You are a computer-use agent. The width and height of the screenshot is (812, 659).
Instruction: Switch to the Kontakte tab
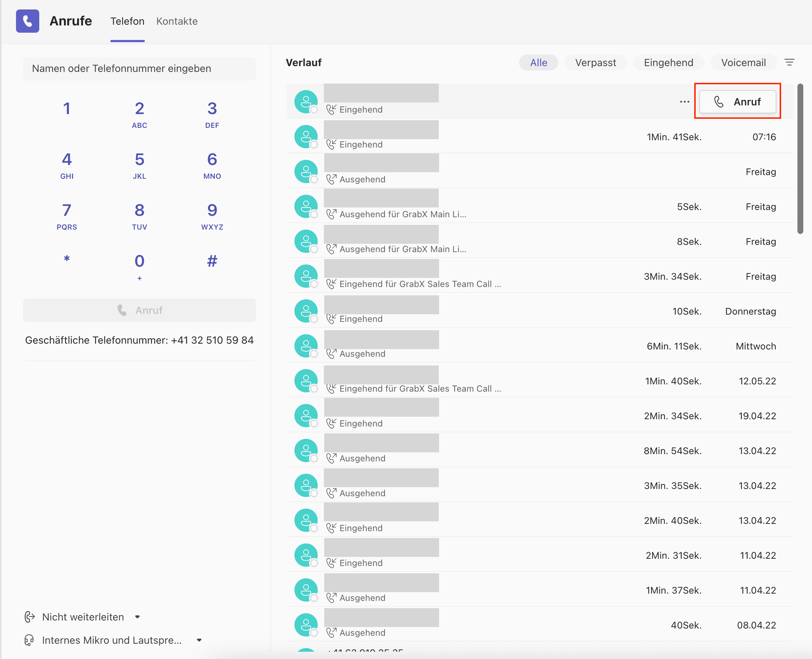(x=177, y=21)
